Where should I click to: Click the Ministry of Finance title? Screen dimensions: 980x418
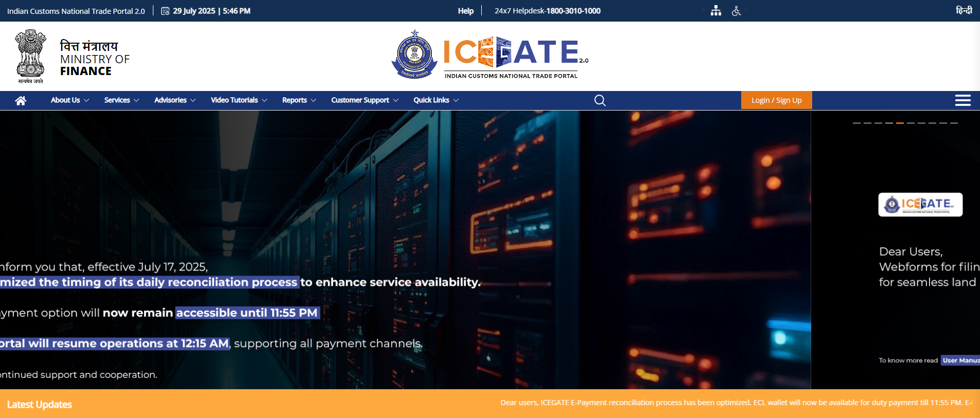tap(95, 59)
